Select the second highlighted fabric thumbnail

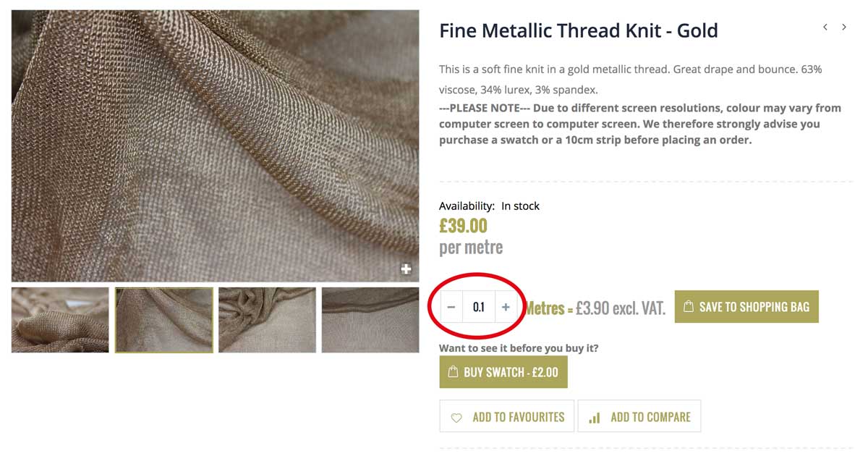(x=164, y=320)
